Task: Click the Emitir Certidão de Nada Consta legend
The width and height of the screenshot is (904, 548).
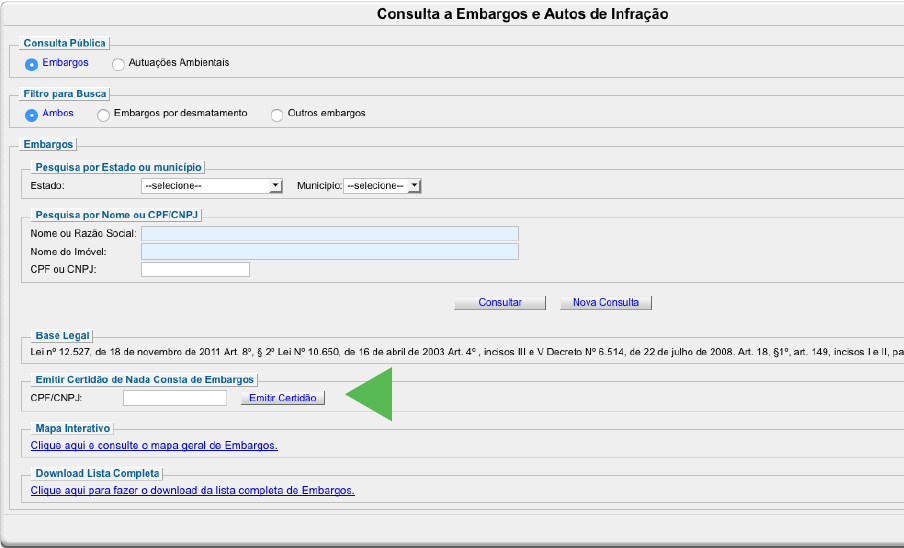Action: [x=145, y=380]
